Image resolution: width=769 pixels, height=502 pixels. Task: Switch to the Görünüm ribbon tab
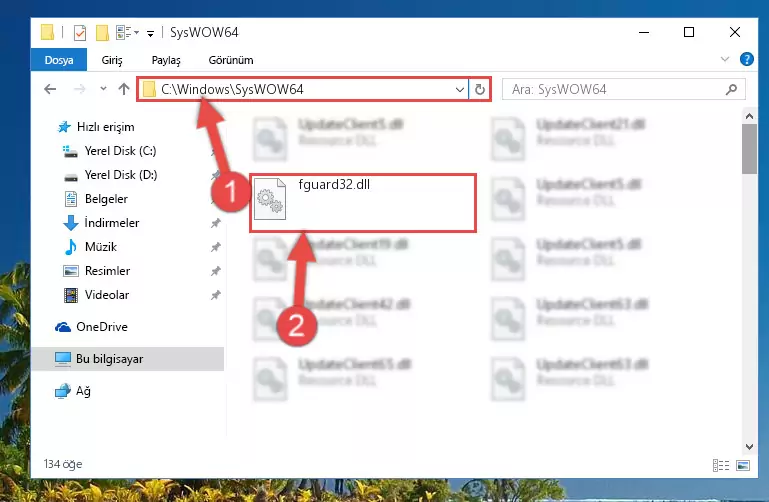tap(231, 60)
